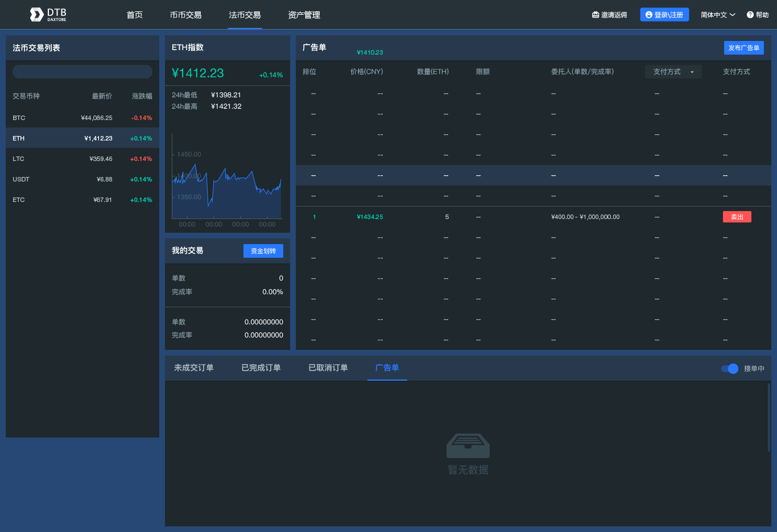Image resolution: width=777 pixels, height=532 pixels.
Task: Click the 发布广告单 button
Action: 744,48
